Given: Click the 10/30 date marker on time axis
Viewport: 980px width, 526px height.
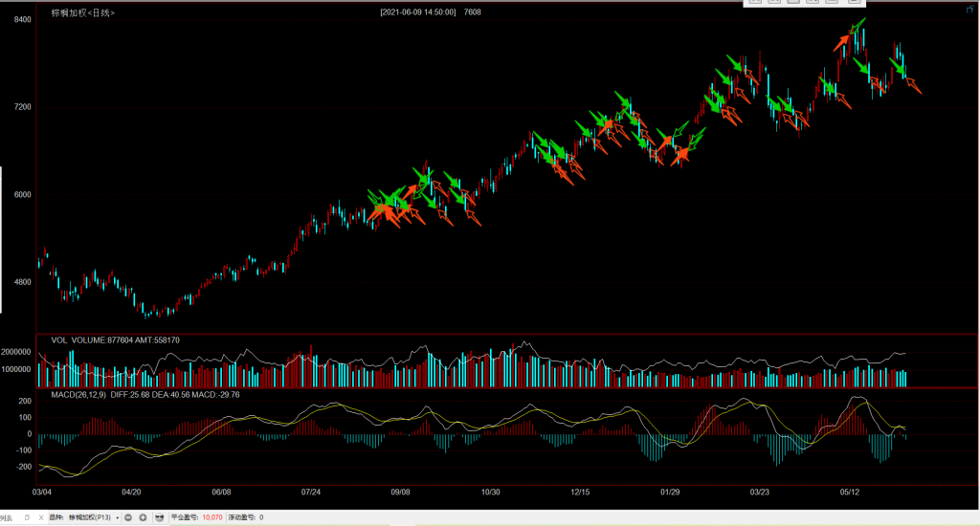Looking at the screenshot, I should pyautogui.click(x=490, y=493).
